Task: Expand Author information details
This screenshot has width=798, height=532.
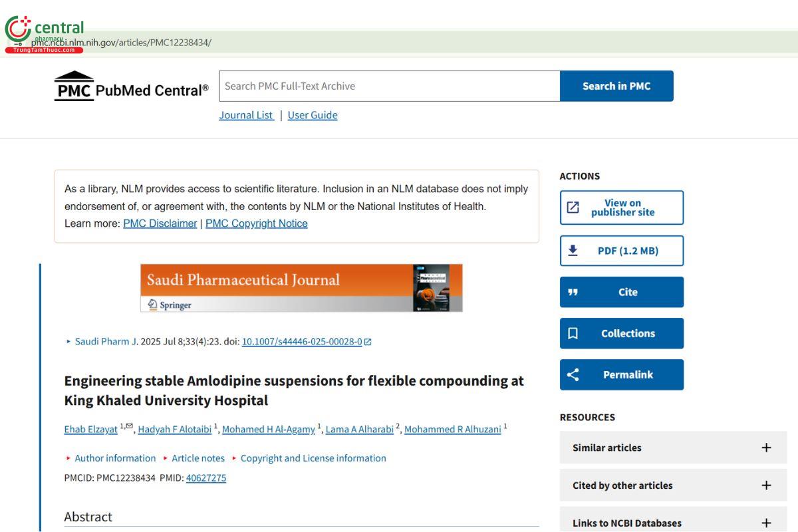Action: 114,458
